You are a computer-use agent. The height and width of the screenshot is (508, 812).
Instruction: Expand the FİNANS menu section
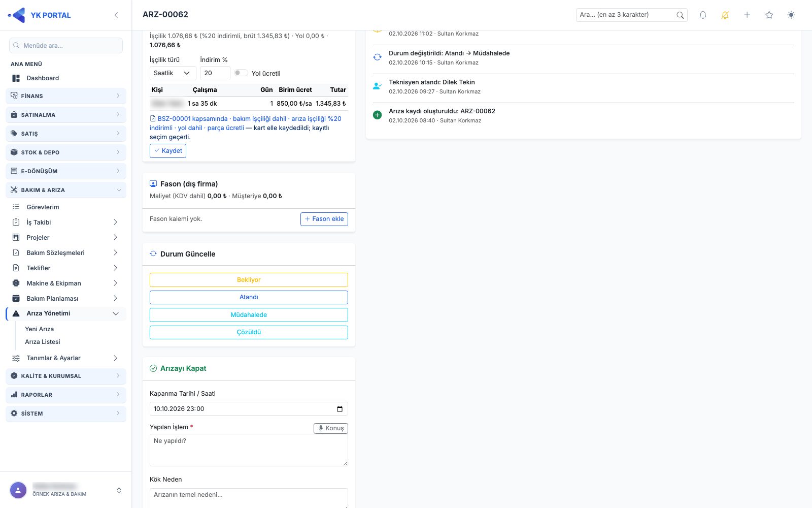(66, 96)
